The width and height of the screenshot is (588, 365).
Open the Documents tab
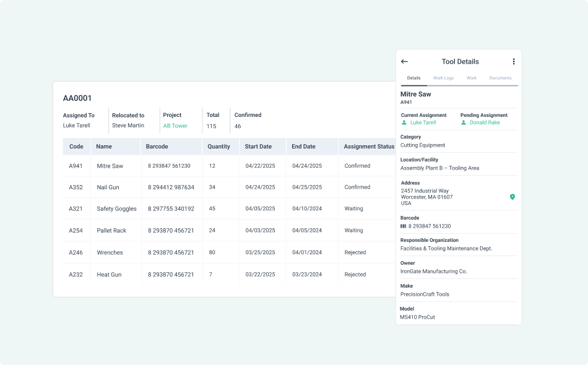coord(500,78)
